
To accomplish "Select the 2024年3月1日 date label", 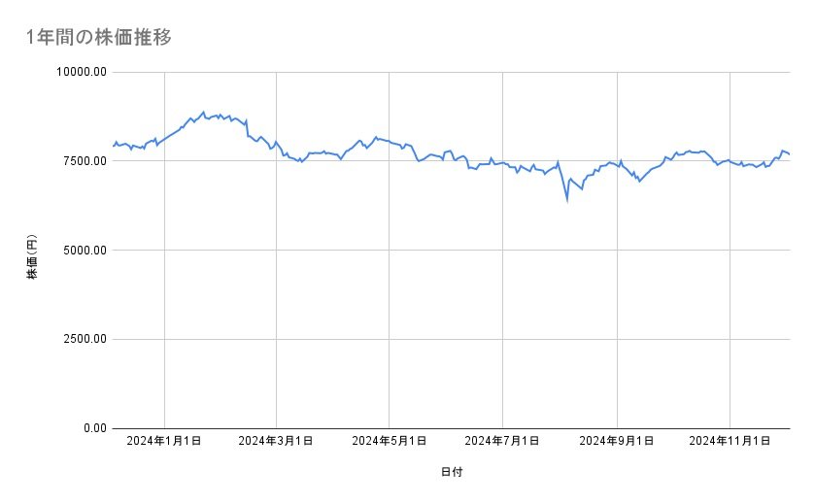I will click(276, 441).
